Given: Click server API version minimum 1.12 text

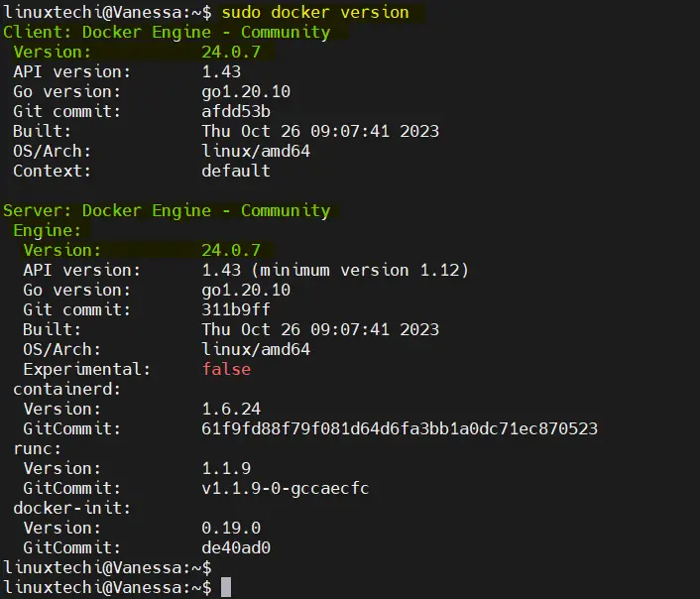Looking at the screenshot, I should coord(360,270).
